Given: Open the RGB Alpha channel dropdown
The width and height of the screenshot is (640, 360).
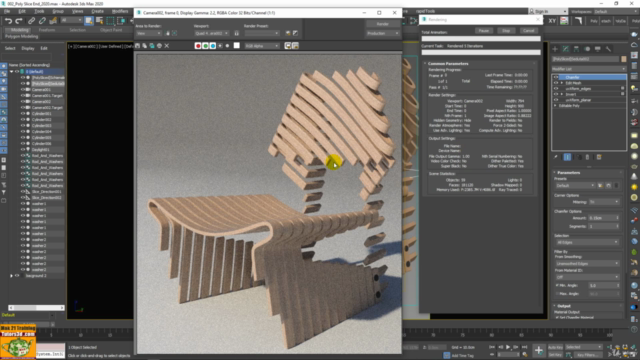Looking at the screenshot, I should click(x=262, y=46).
